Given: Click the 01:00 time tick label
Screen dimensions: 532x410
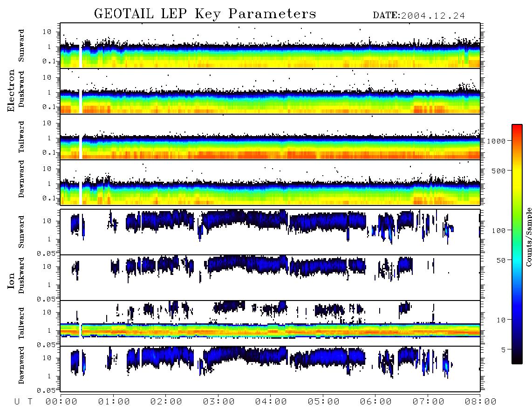Looking at the screenshot, I should [x=114, y=402].
